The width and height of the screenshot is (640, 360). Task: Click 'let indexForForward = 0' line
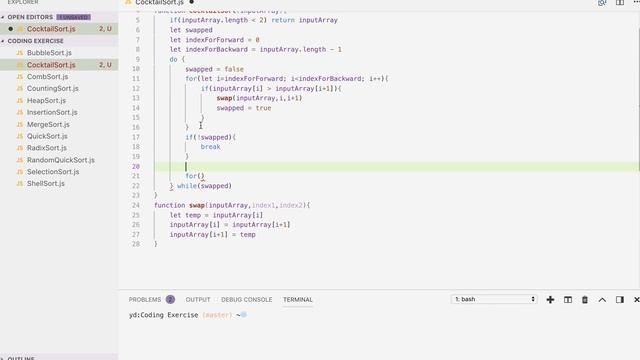pyautogui.click(x=215, y=40)
